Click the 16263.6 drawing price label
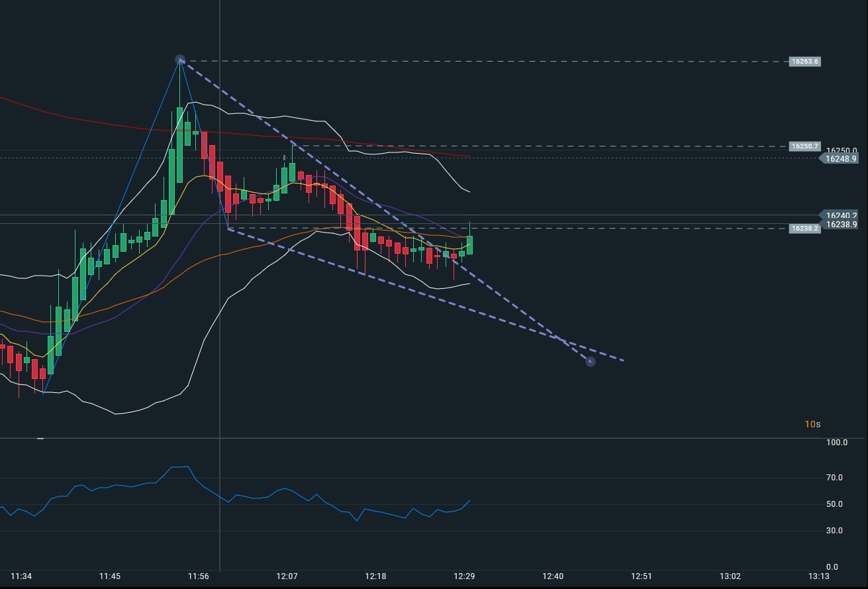Viewport: 868px width, 589px height. click(x=805, y=62)
